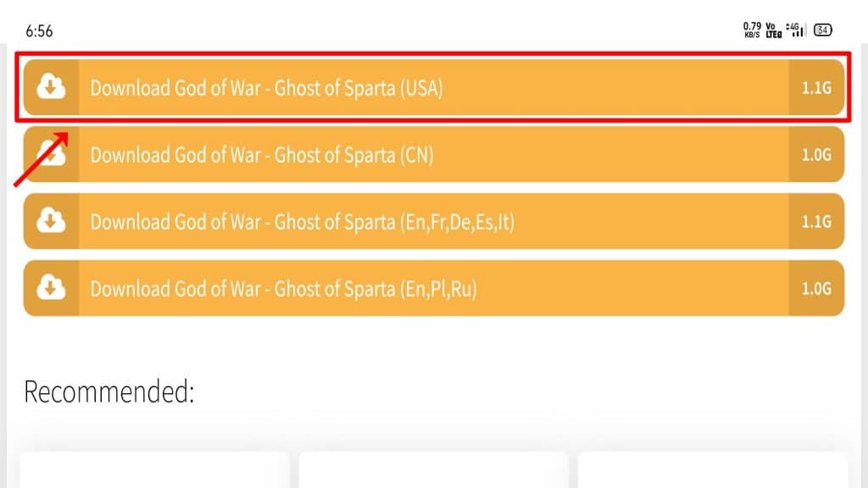Screen dimensions: 868x488
Task: Click the cloud download icon on the CN row
Action: coord(51,154)
